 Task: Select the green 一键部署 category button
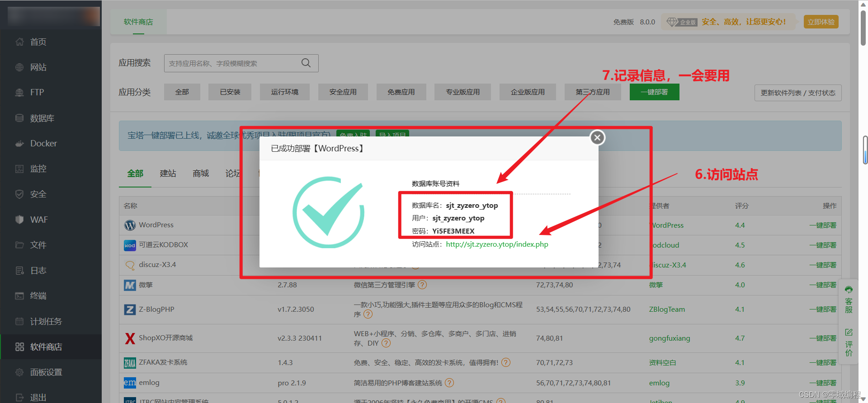coord(654,92)
